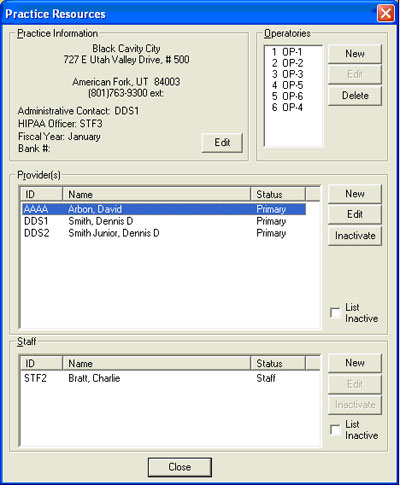Click the greyed Inactivate button in Staff
The width and height of the screenshot is (400, 485).
pos(355,405)
